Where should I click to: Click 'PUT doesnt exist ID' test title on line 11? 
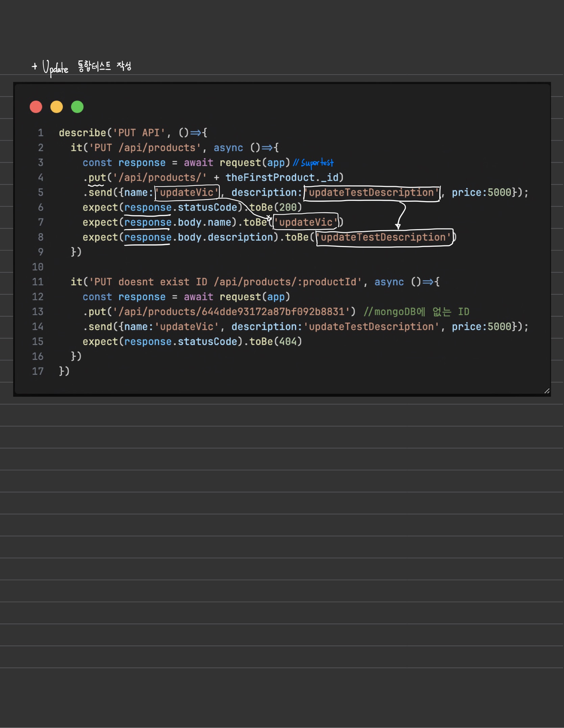click(150, 282)
